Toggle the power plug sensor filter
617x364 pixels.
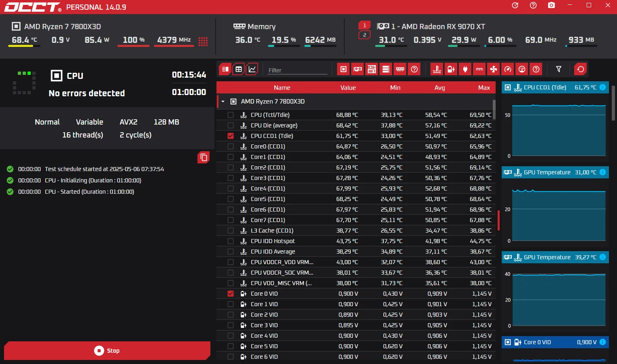click(x=465, y=69)
